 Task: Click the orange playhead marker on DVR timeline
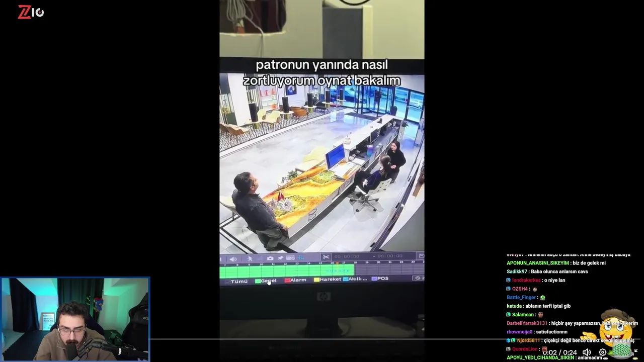pyautogui.click(x=338, y=263)
